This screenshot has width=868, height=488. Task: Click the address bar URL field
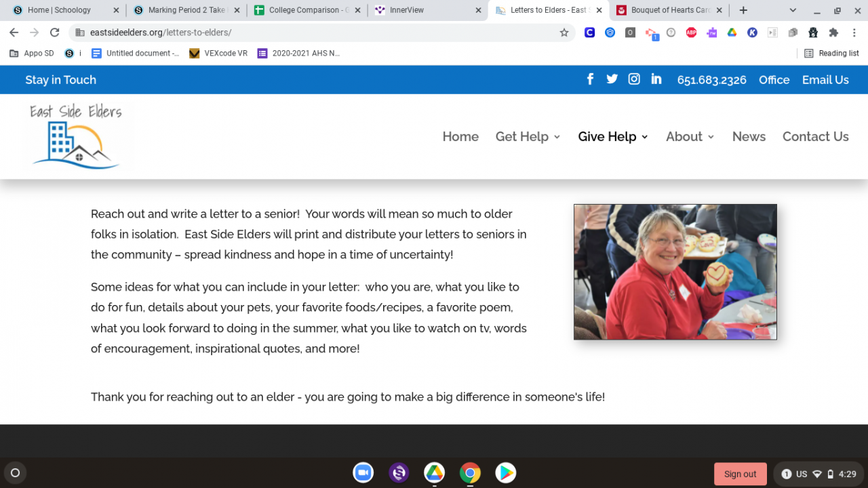tap(319, 33)
